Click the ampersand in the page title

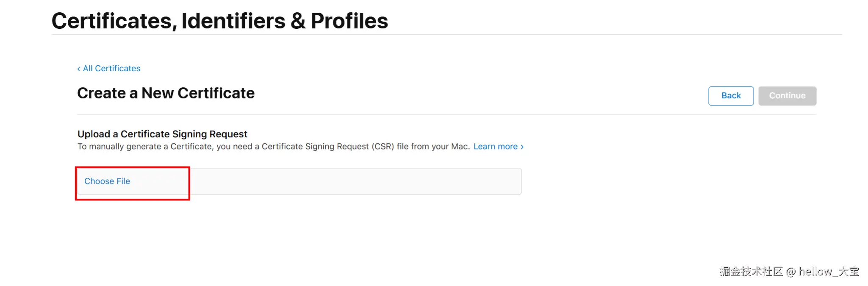[x=298, y=21]
